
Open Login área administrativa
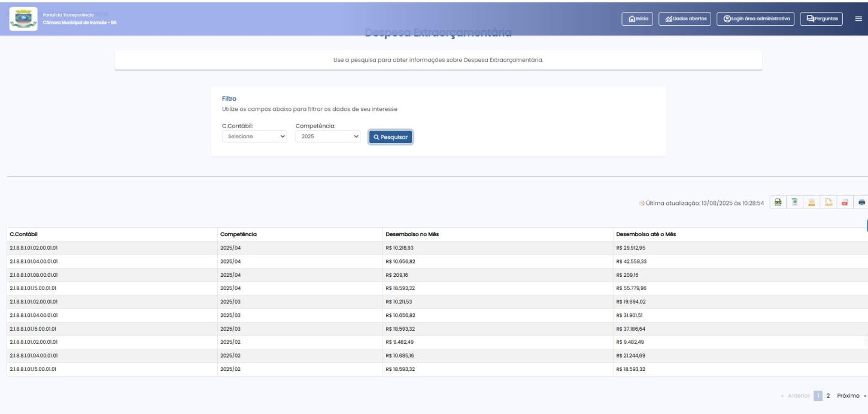(x=755, y=19)
